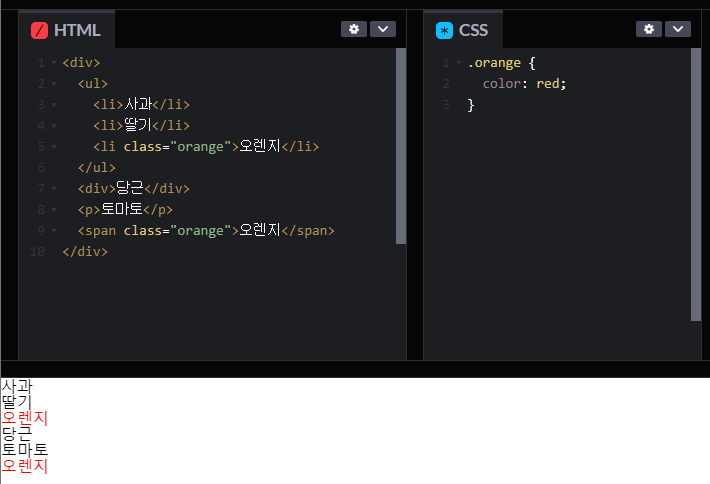
Task: Click the <div>당근</div> code line
Action: click(134, 188)
